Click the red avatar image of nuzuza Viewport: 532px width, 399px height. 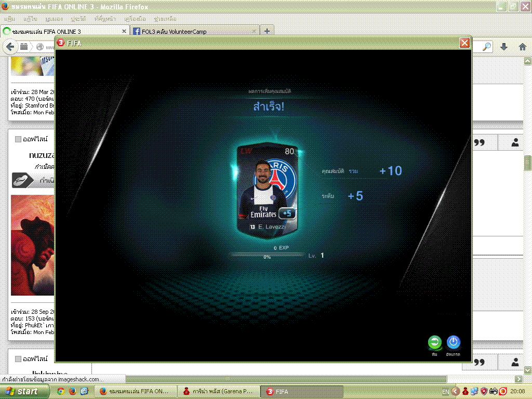33,245
